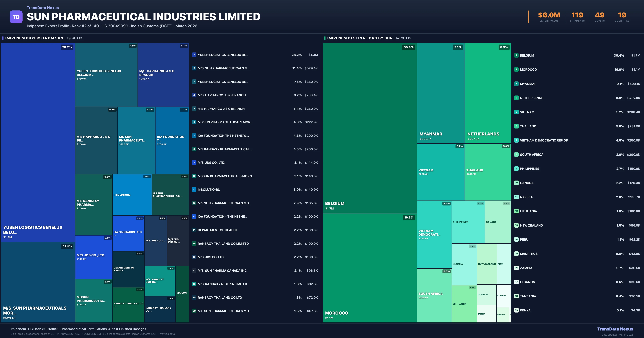Image resolution: width=644 pixels, height=338 pixels.
Task: Select the I+Solutions buyer tile
Action: point(132,195)
